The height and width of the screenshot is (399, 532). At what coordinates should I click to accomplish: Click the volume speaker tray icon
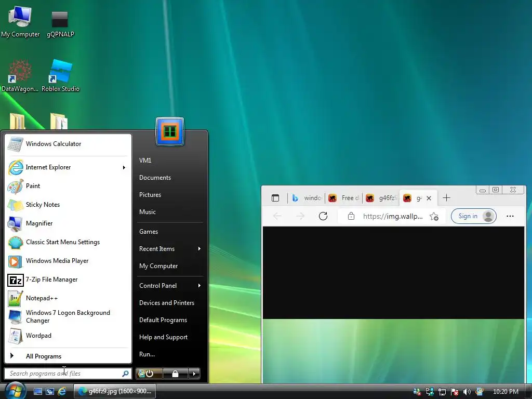(467, 392)
